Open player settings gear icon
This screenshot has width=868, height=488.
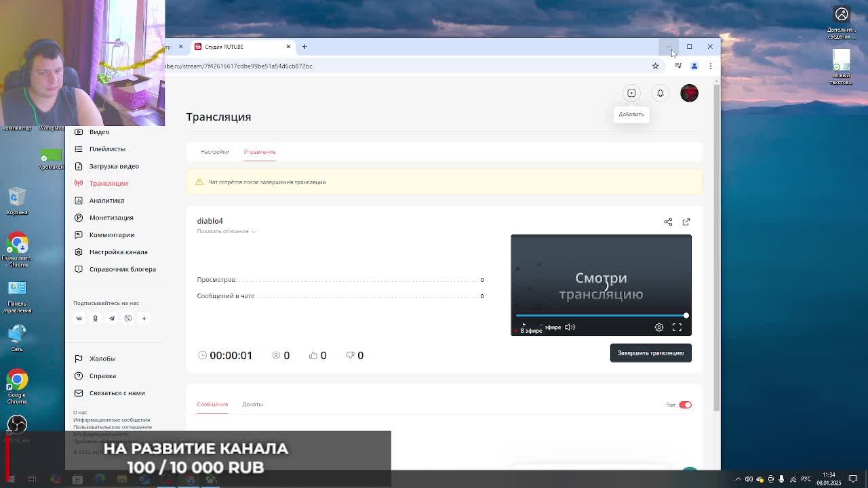pos(659,327)
